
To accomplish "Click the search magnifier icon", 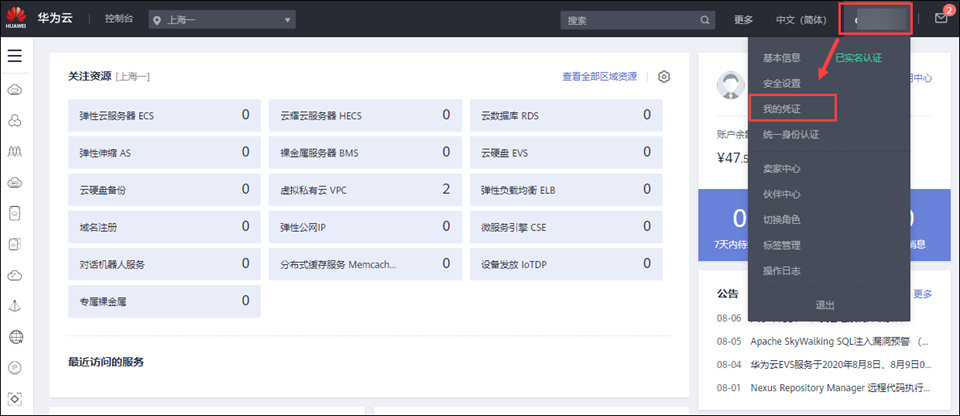I will pyautogui.click(x=705, y=20).
